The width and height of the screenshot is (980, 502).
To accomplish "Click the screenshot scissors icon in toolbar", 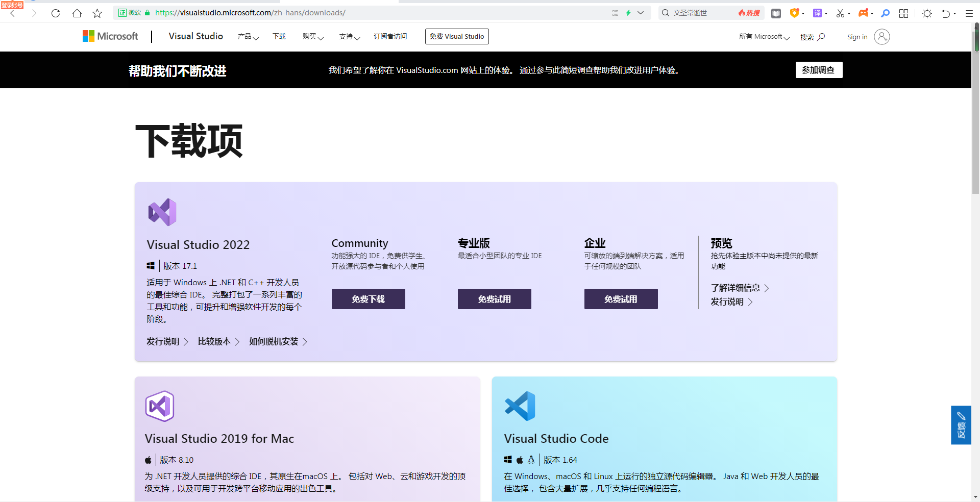I will 841,13.
